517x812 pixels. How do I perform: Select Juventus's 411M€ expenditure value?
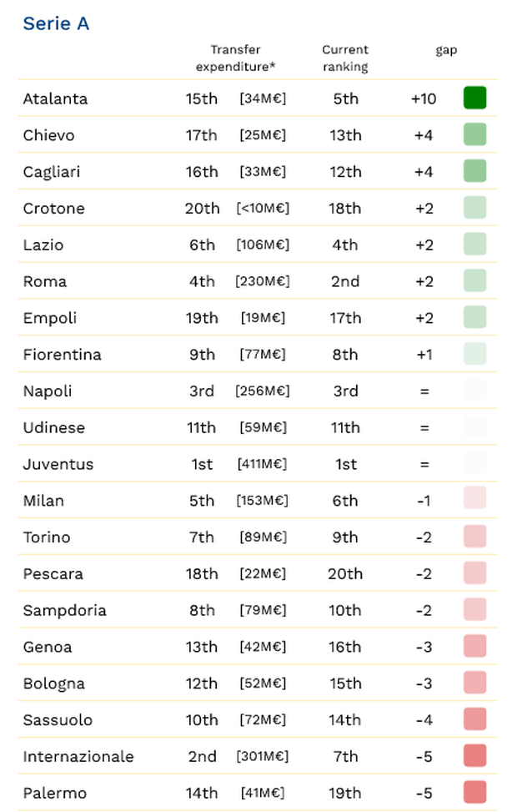263,464
